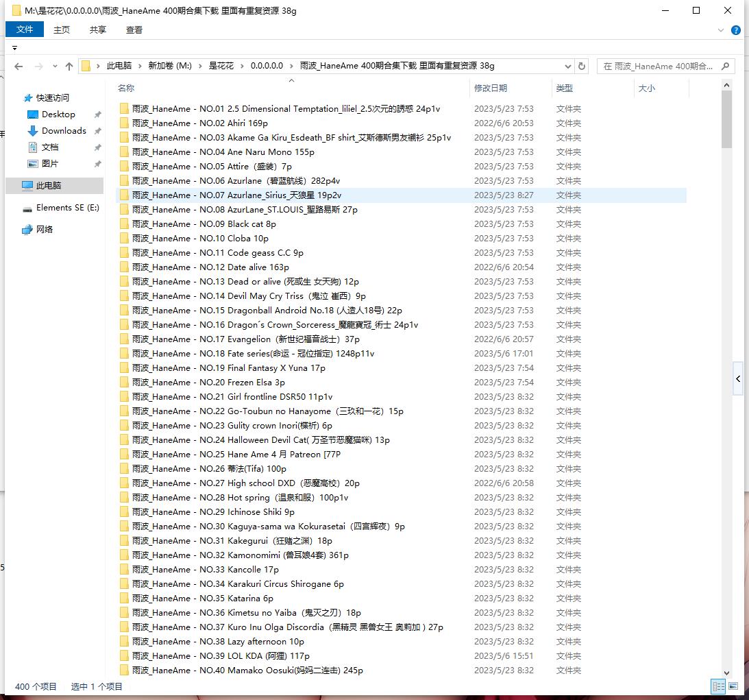
Task: Select 网络 in the navigation pane
Action: pyautogui.click(x=45, y=230)
